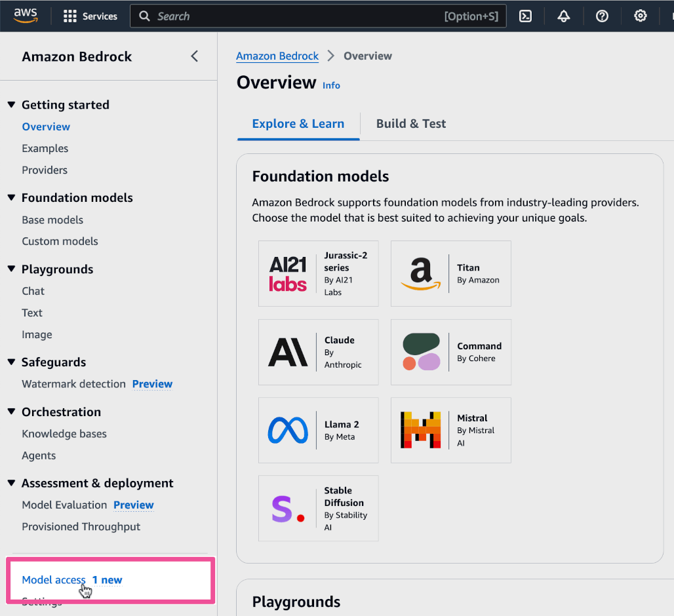Collapse the Foundation models section
This screenshot has width=674, height=616.
pos(11,198)
